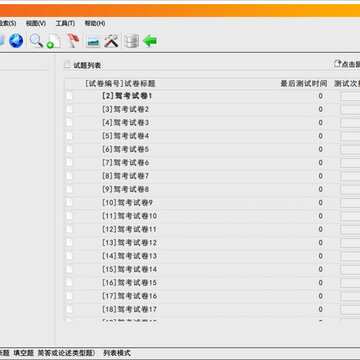Viewport: 360px width, 360px height.
Task: Click the 最后测试时间 column header
Action: 304,84
